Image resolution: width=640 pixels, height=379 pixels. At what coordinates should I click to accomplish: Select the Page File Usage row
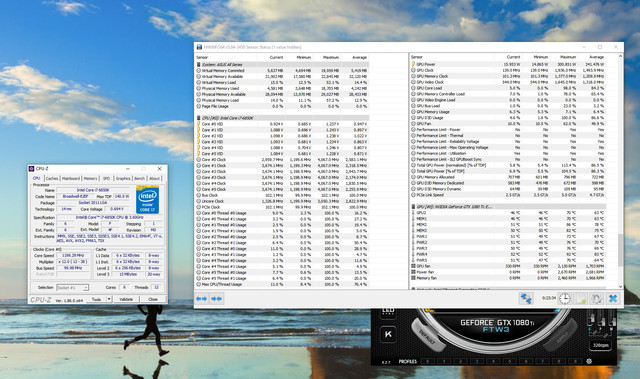pyautogui.click(x=282, y=106)
